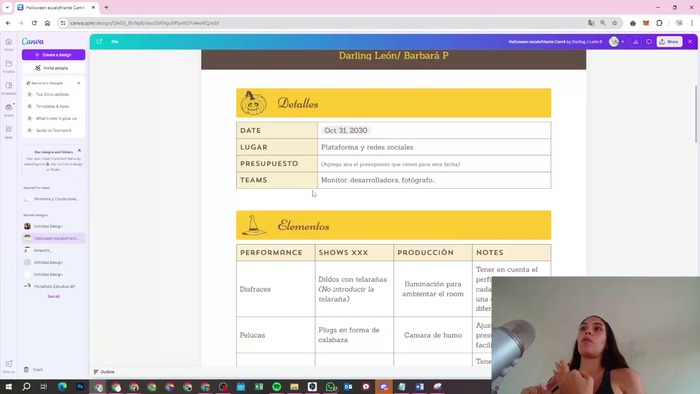Open the File menu

(115, 41)
